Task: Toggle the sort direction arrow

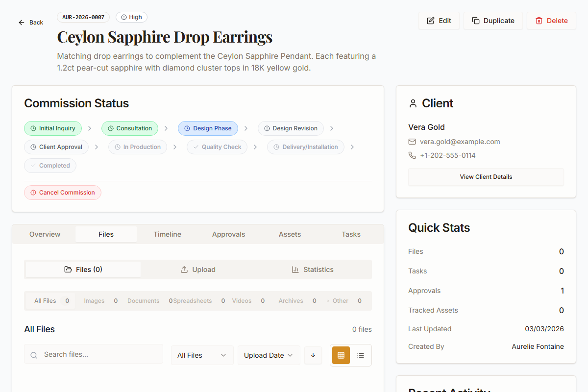Action: [x=313, y=355]
